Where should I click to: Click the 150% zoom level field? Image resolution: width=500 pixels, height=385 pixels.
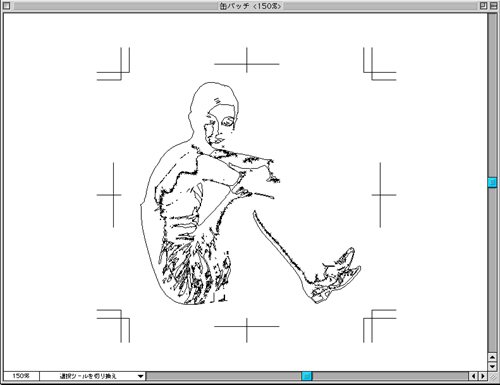(x=21, y=376)
